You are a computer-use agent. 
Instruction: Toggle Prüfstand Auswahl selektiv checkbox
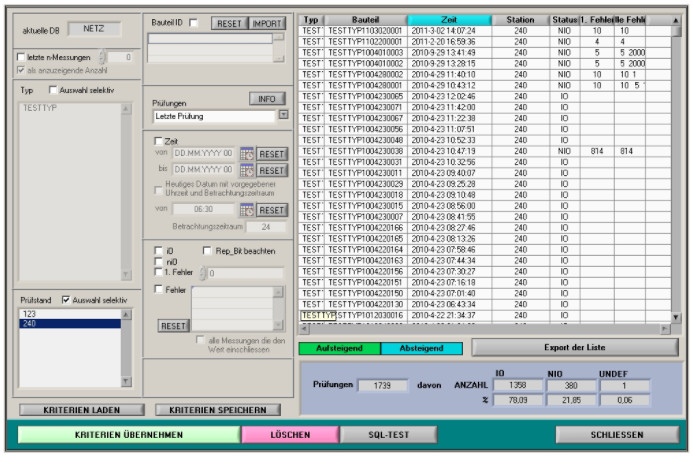coord(66,299)
